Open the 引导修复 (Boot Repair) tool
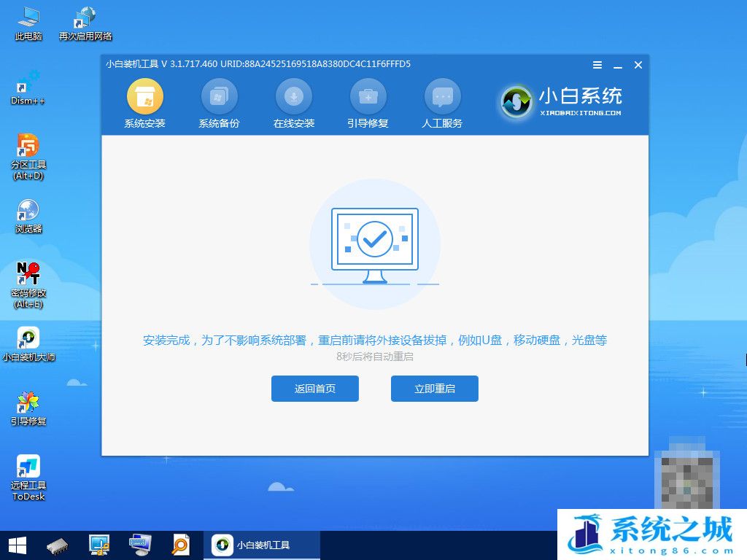Image resolution: width=747 pixels, height=560 pixels. 368,102
